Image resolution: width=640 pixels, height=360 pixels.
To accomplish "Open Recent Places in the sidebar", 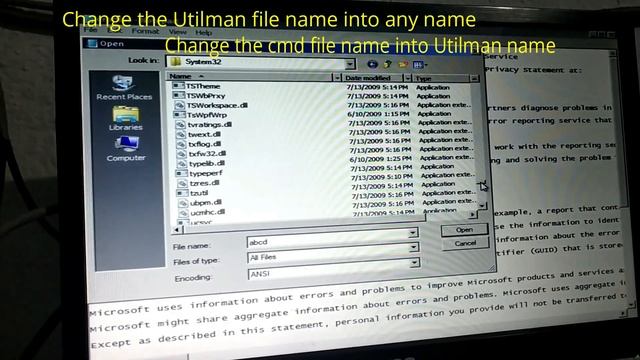I will click(x=124, y=88).
